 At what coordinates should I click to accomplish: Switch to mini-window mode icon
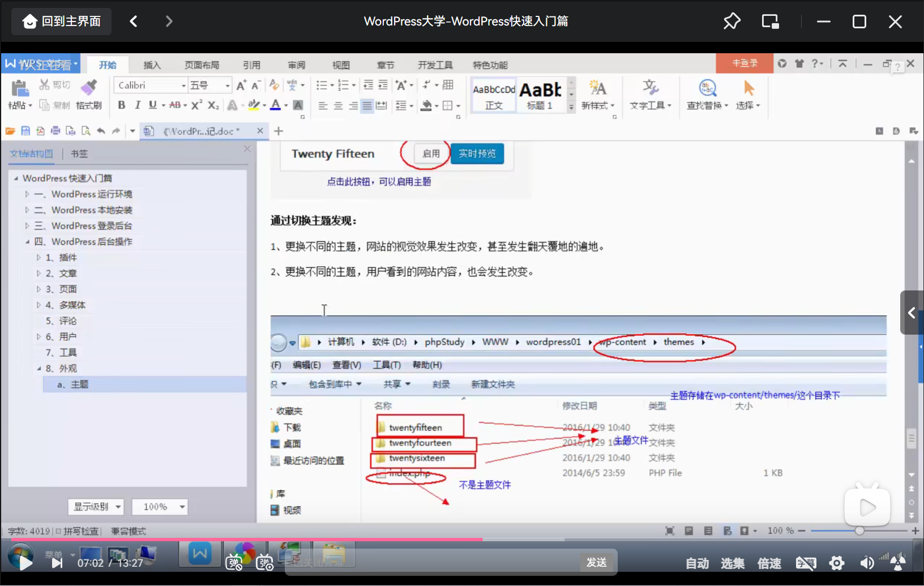point(770,22)
